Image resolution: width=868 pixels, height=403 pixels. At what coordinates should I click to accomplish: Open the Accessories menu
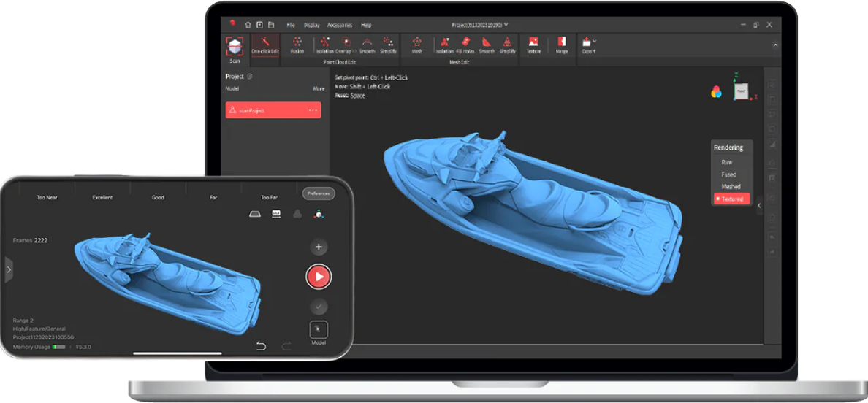(x=339, y=25)
